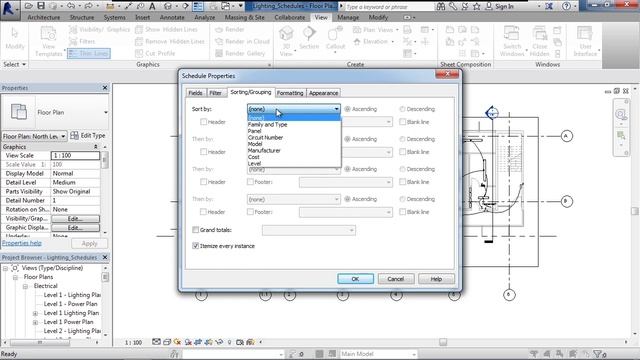Image resolution: width=640 pixels, height=360 pixels.
Task: Click the Open folder icon in quick access toolbar
Action: 29,6
